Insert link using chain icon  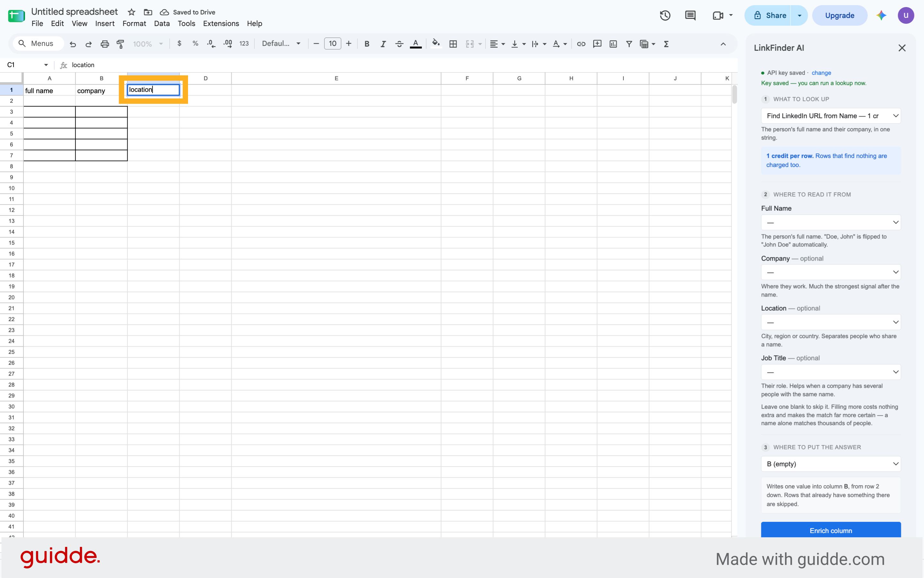click(x=581, y=44)
